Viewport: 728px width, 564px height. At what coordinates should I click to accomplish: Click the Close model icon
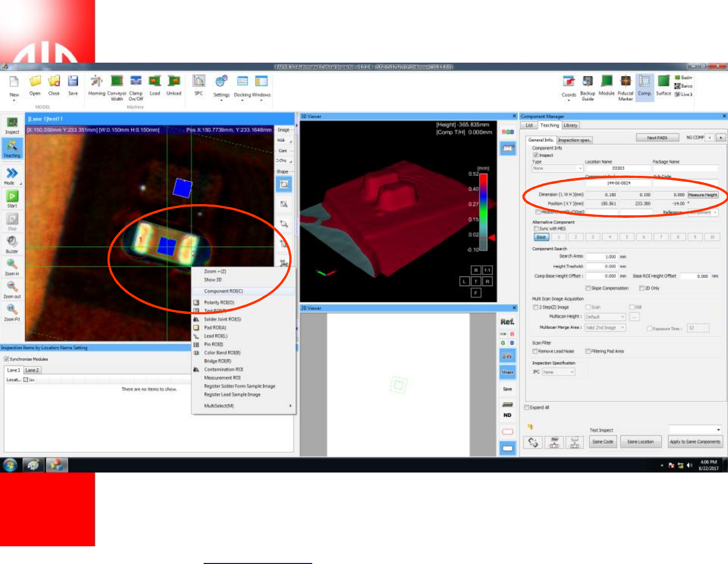point(54,81)
